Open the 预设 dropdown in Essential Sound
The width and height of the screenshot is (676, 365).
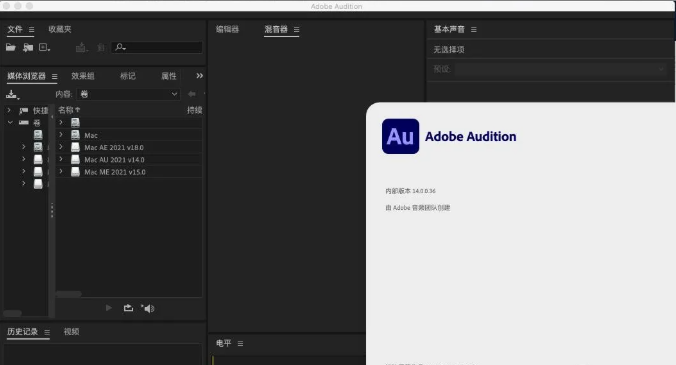click(x=560, y=69)
